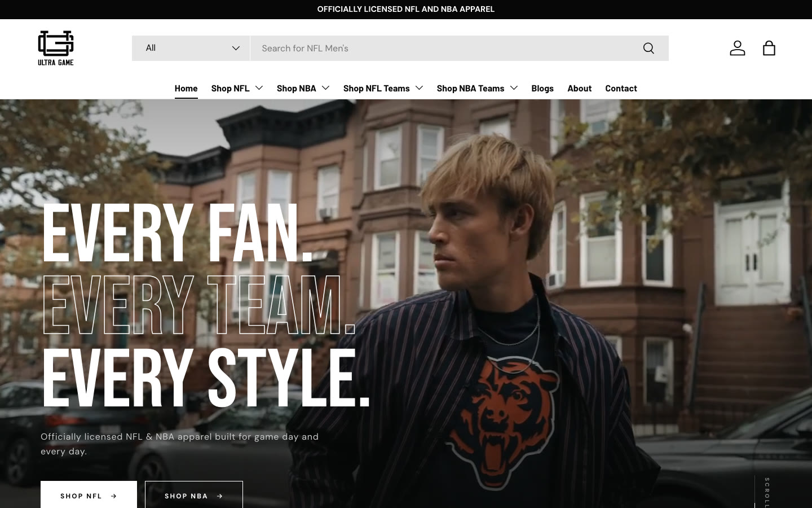Screen dimensions: 812x508
Task: Click the outlined 'EVERY TEAM.' headline
Action: pos(199,305)
